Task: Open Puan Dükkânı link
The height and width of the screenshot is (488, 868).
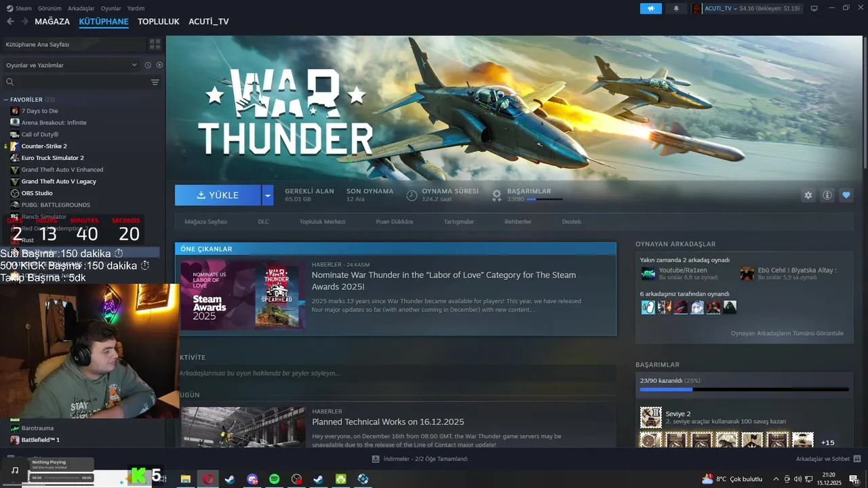Action: tap(394, 222)
